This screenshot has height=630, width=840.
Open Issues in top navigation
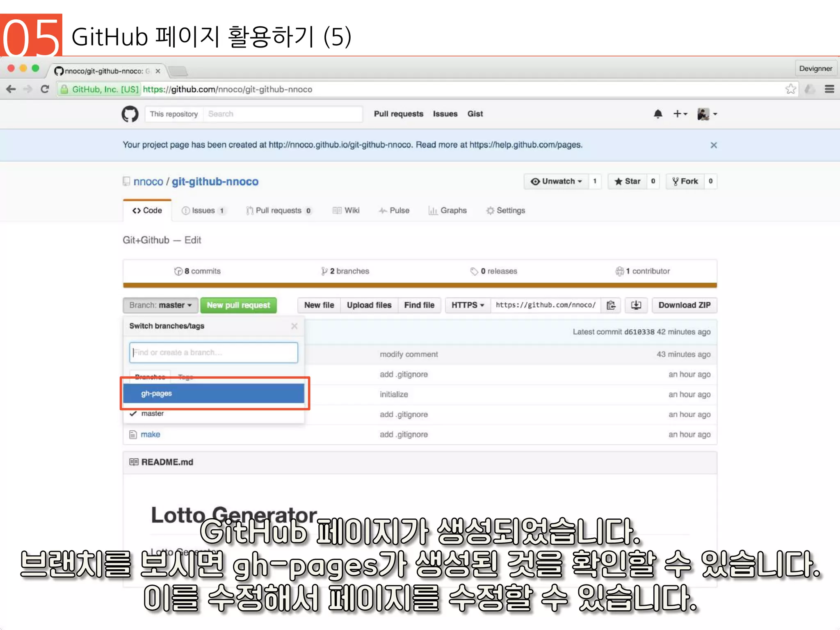click(x=445, y=114)
